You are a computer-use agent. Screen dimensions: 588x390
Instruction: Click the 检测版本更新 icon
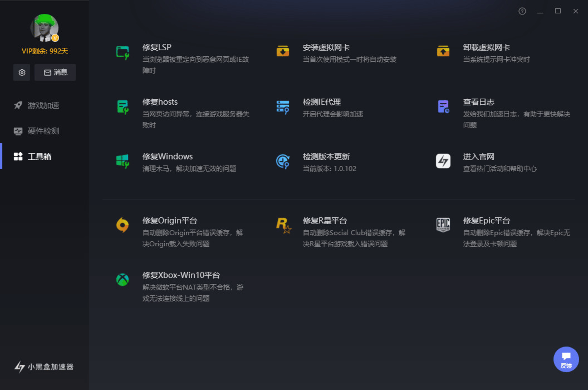pyautogui.click(x=283, y=161)
